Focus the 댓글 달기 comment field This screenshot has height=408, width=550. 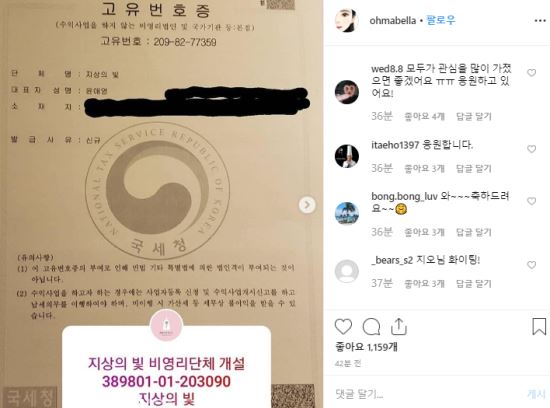pyautogui.click(x=424, y=394)
